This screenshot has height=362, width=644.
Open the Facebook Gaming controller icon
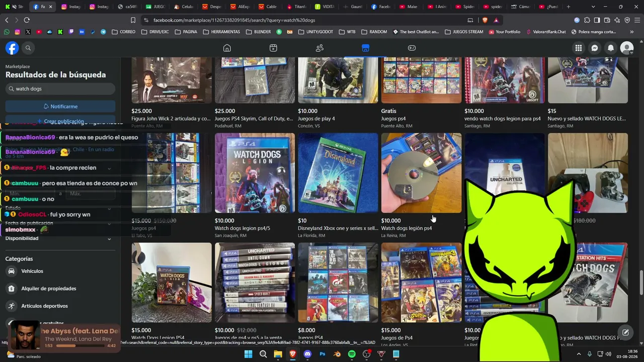[x=412, y=48]
